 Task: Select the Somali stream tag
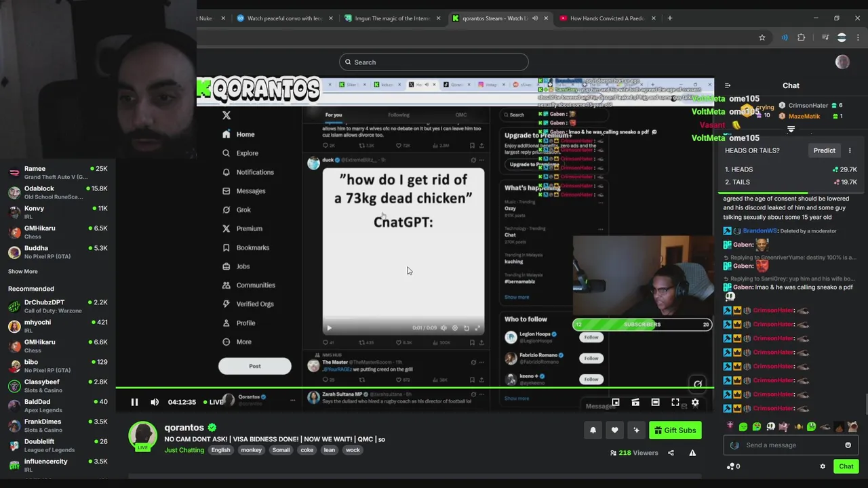point(281,450)
